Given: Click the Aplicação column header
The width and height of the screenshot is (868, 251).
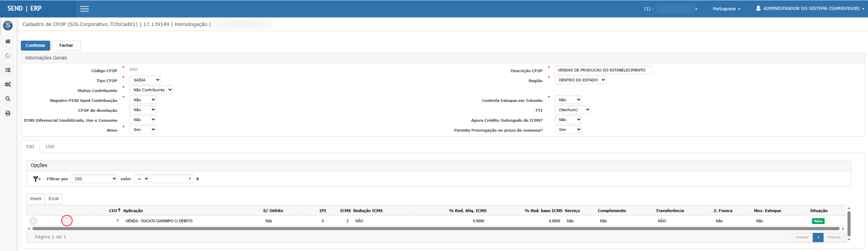Looking at the screenshot, I should pos(133,211).
